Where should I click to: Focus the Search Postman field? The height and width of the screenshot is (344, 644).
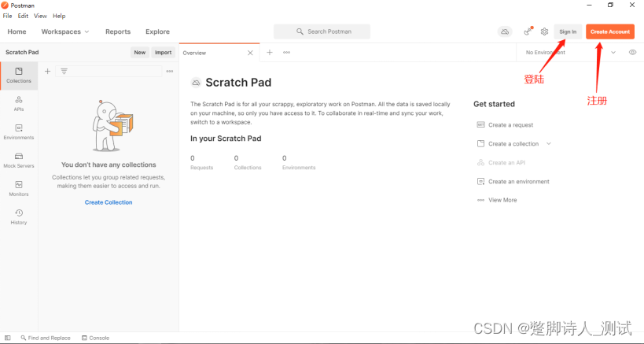(x=322, y=31)
